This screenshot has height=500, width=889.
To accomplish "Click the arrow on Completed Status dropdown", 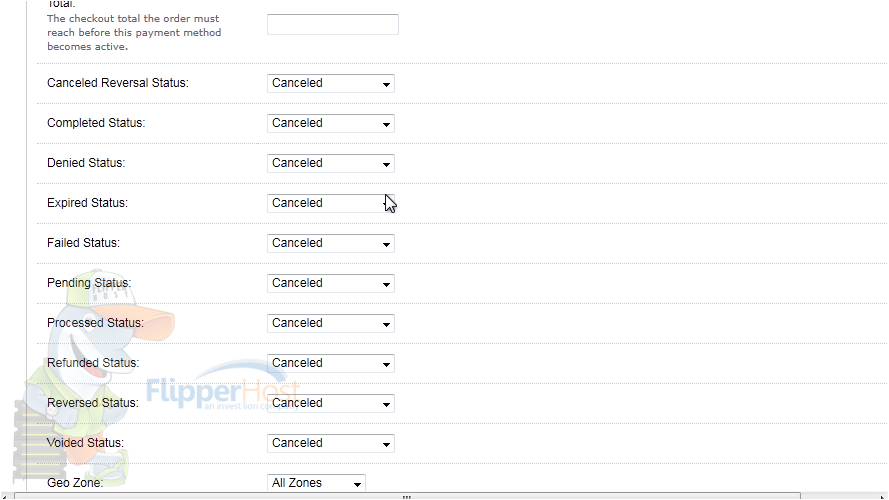I will tap(386, 124).
